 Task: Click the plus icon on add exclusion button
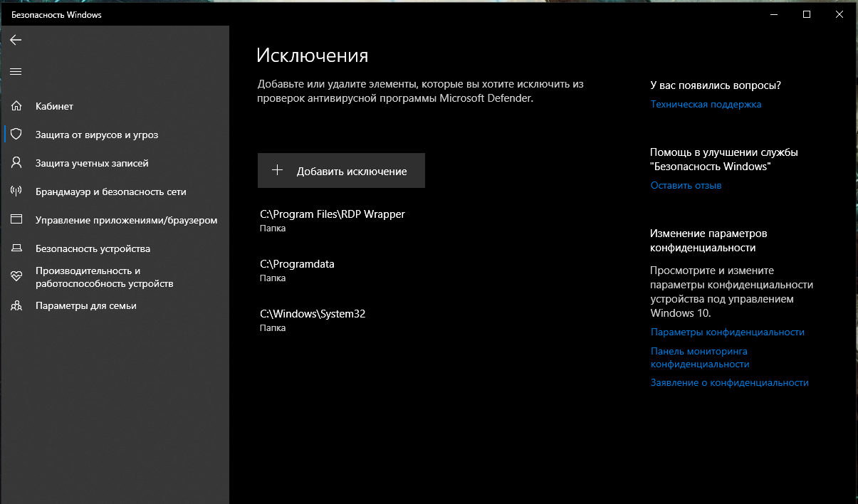(278, 170)
